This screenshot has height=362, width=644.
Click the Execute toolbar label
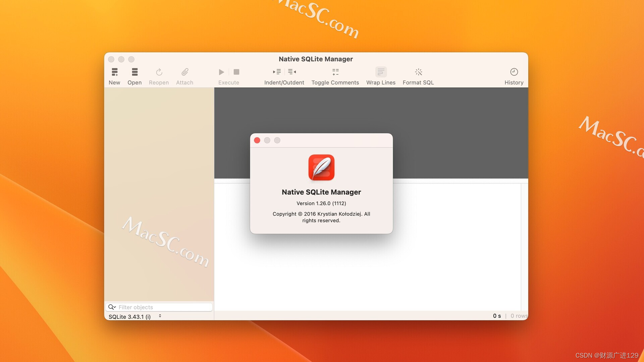click(x=229, y=82)
